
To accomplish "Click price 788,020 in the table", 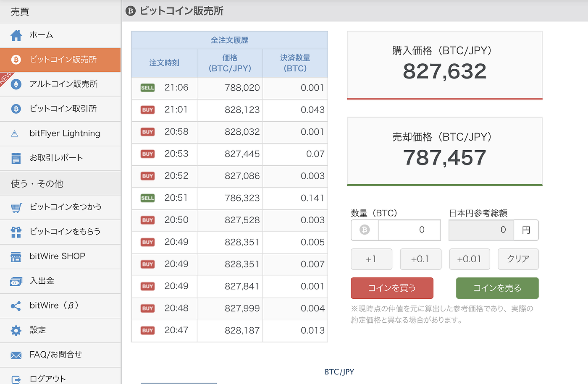I will [242, 88].
